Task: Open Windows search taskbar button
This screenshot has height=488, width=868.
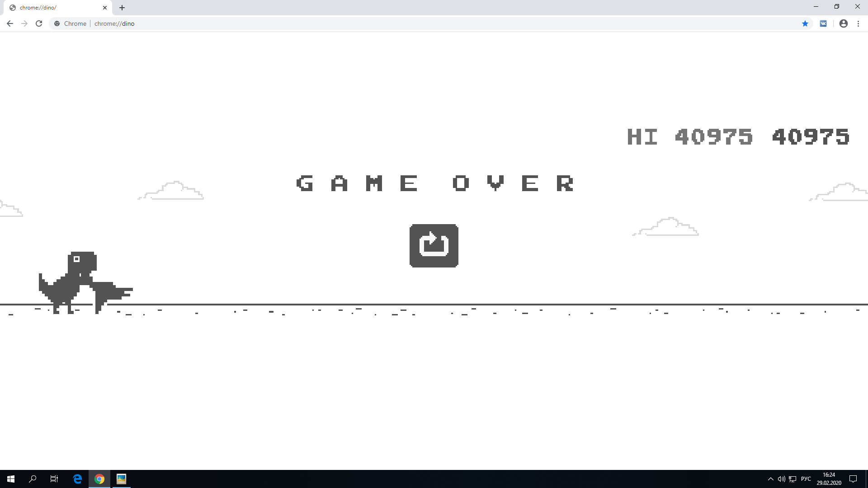Action: tap(33, 479)
